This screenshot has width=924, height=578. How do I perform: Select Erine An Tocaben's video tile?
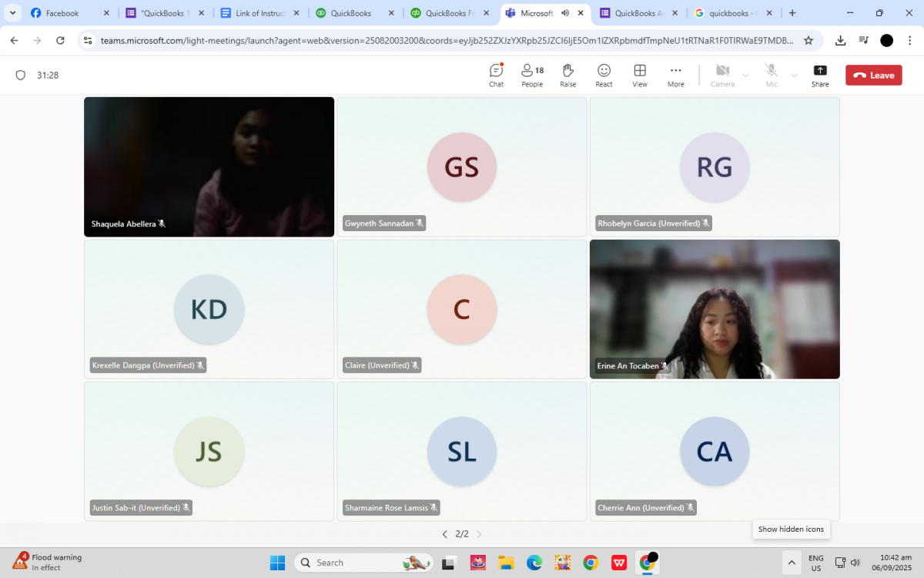[x=714, y=308]
